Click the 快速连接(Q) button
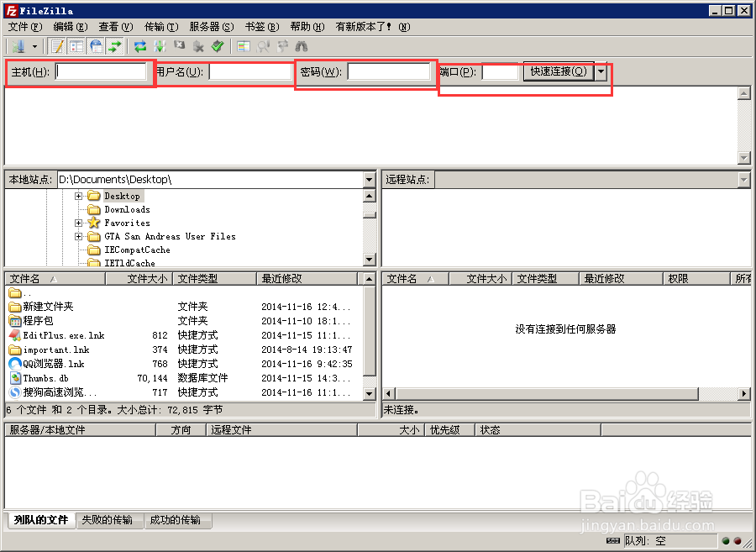The image size is (756, 552). (x=559, y=71)
